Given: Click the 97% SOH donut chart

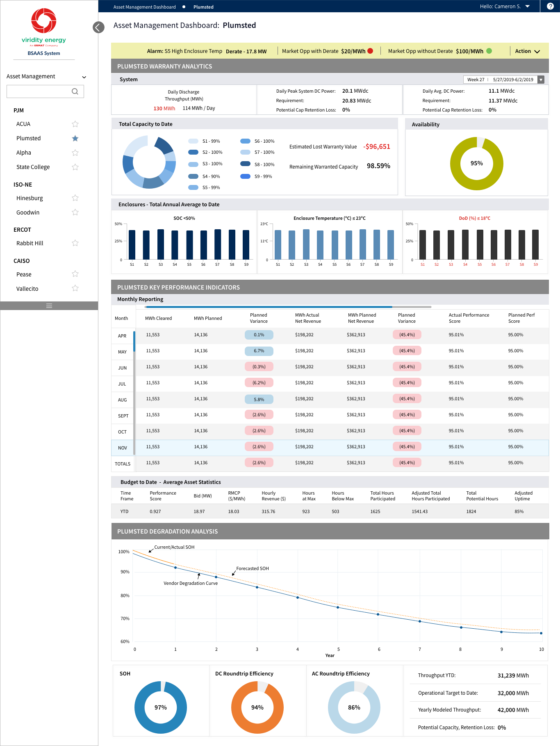Looking at the screenshot, I should coord(160,707).
